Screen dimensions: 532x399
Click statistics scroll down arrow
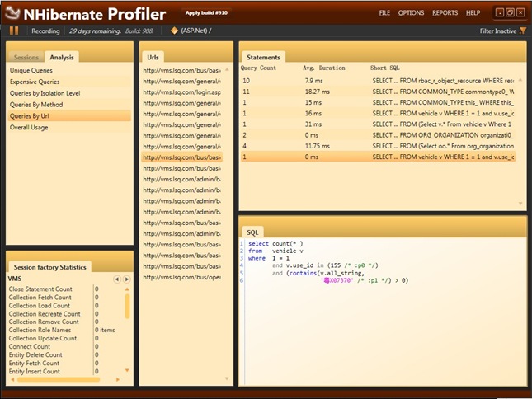point(127,370)
